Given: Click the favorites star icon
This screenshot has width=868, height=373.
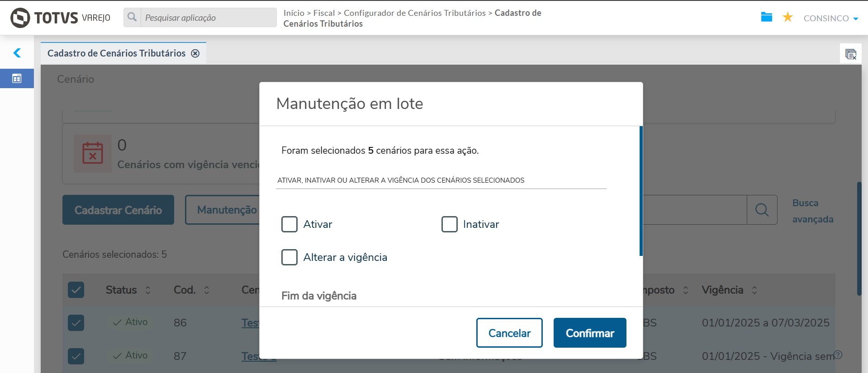Looking at the screenshot, I should (x=787, y=17).
